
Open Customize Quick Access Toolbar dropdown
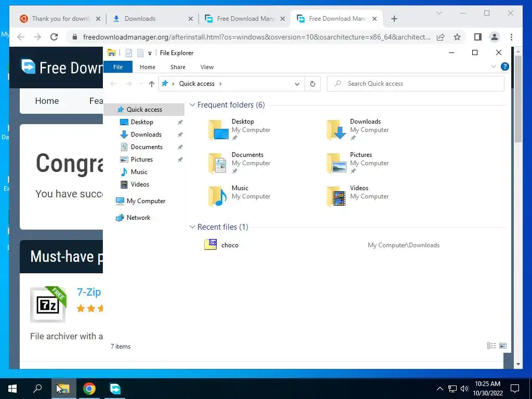coord(150,54)
